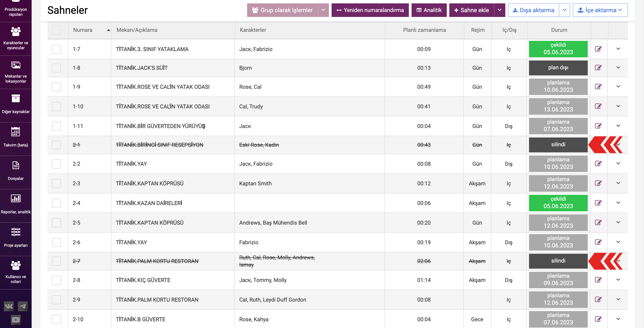This screenshot has height=328, width=644.
Task: Open Sahne ekle dropdown arrow
Action: point(499,10)
